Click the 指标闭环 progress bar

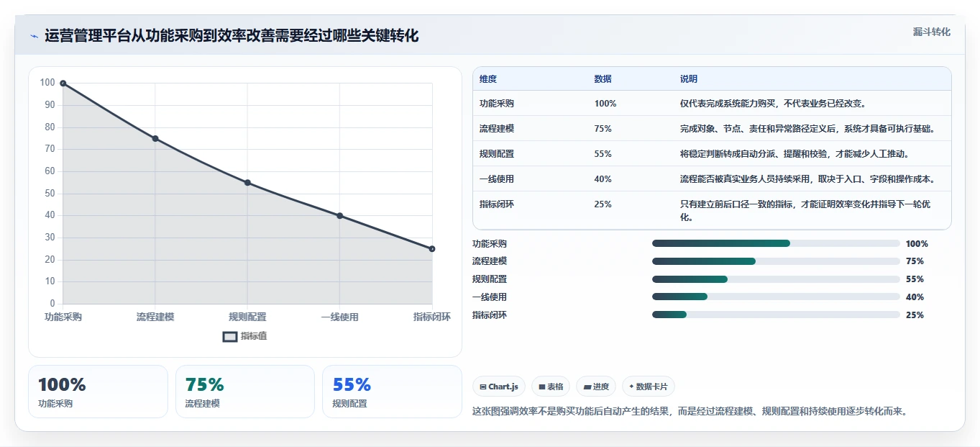click(776, 315)
